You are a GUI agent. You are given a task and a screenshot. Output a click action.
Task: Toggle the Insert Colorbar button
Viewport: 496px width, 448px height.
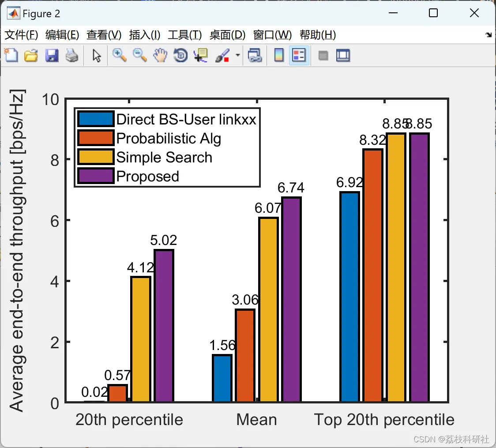279,55
